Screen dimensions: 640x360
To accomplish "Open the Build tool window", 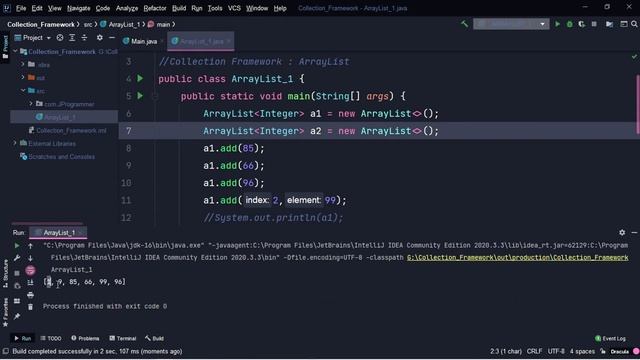I will (154, 338).
